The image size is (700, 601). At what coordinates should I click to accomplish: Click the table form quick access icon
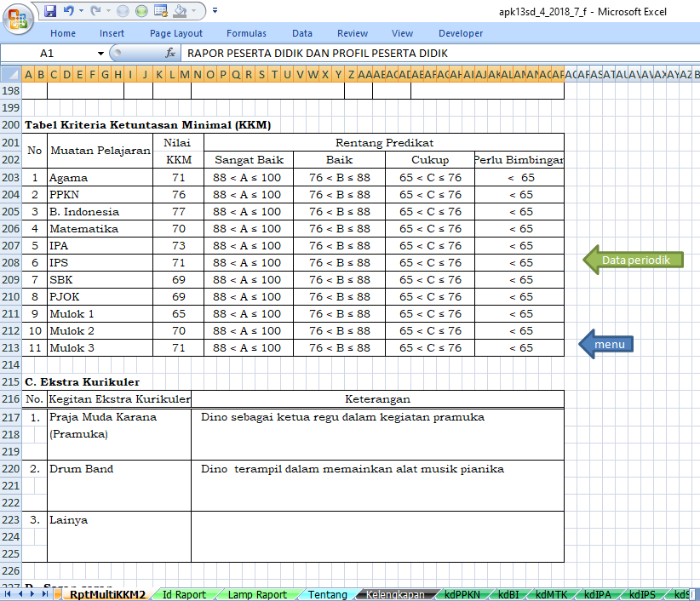click(161, 11)
